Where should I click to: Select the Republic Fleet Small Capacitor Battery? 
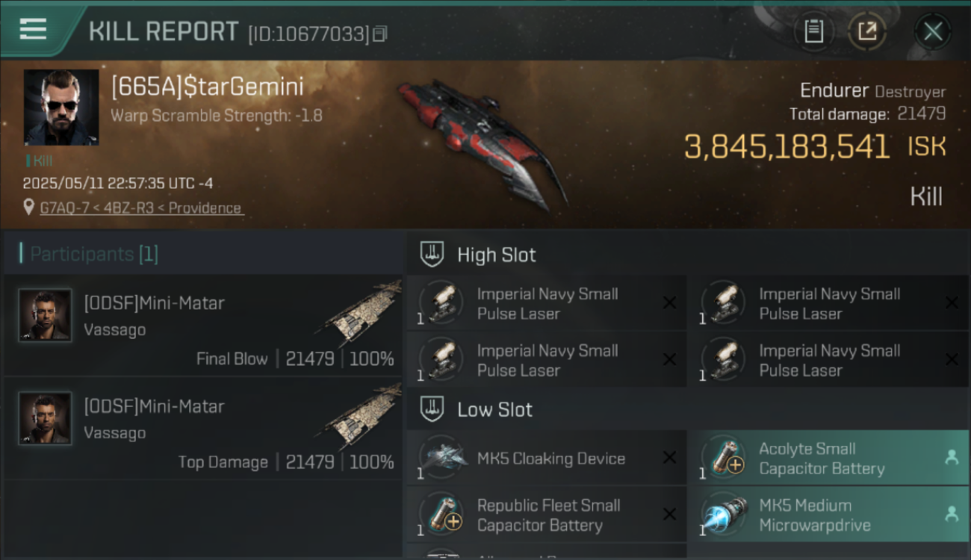(x=547, y=514)
